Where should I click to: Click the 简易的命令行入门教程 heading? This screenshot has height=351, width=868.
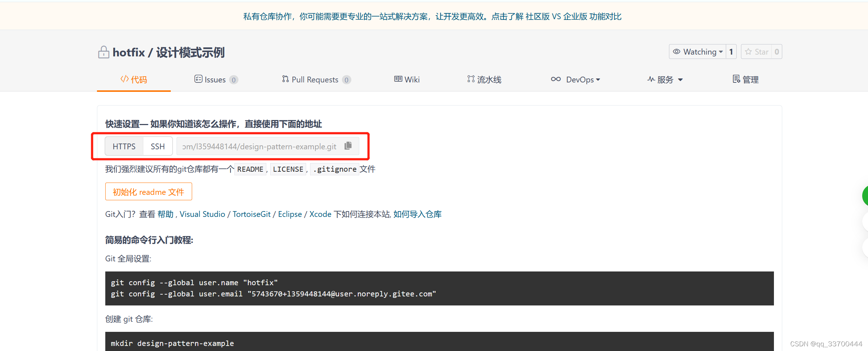tap(149, 240)
